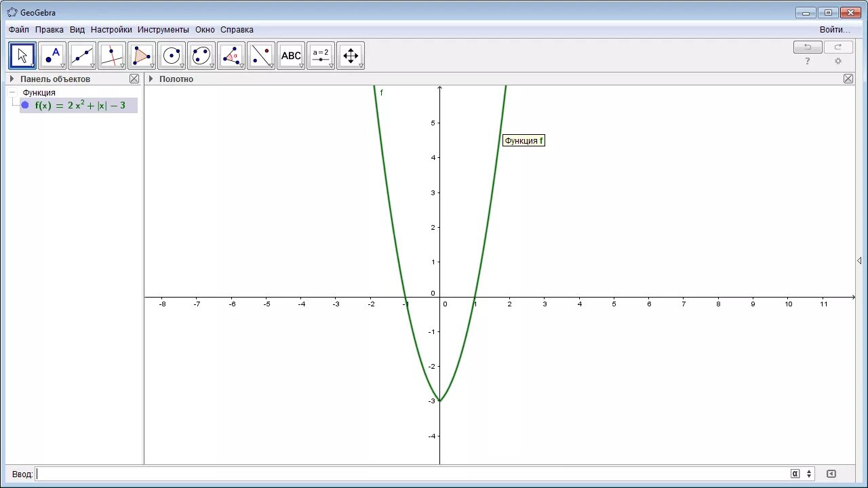868x488 pixels.
Task: Select the Line through two points tool
Action: point(82,56)
